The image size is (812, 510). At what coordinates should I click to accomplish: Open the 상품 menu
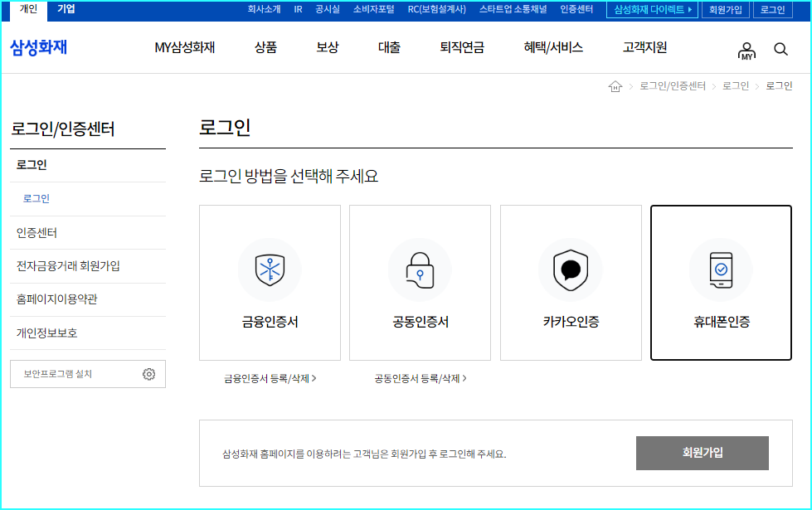click(265, 47)
